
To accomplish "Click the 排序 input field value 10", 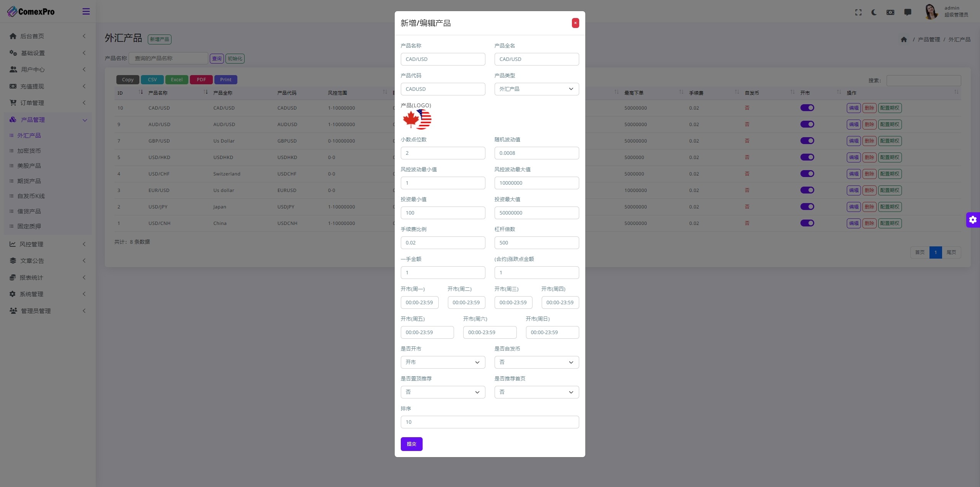I will (x=490, y=422).
